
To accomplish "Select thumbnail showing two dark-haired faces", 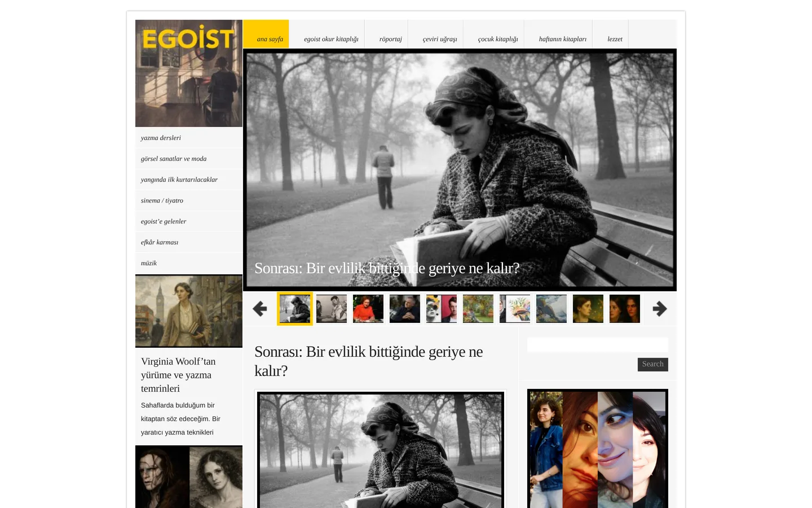I will pos(625,309).
